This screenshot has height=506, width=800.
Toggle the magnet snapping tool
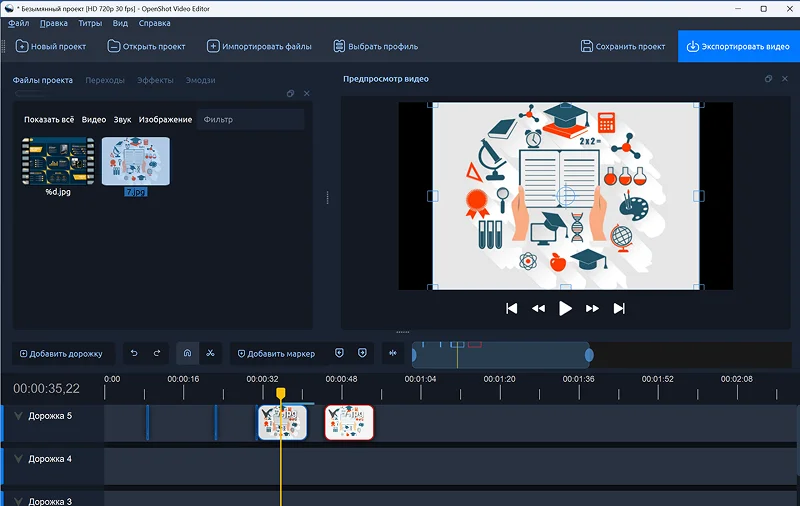click(187, 353)
